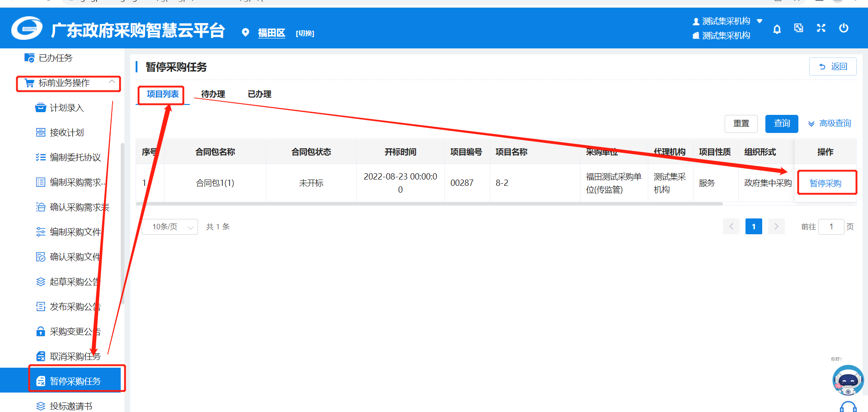Screen dimensions: 868x412
Task: Open 计划录入 in the sidebar
Action: (66, 108)
